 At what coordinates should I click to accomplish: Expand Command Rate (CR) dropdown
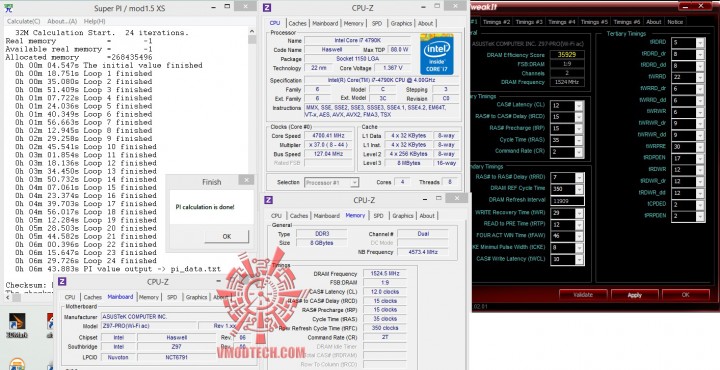579,152
